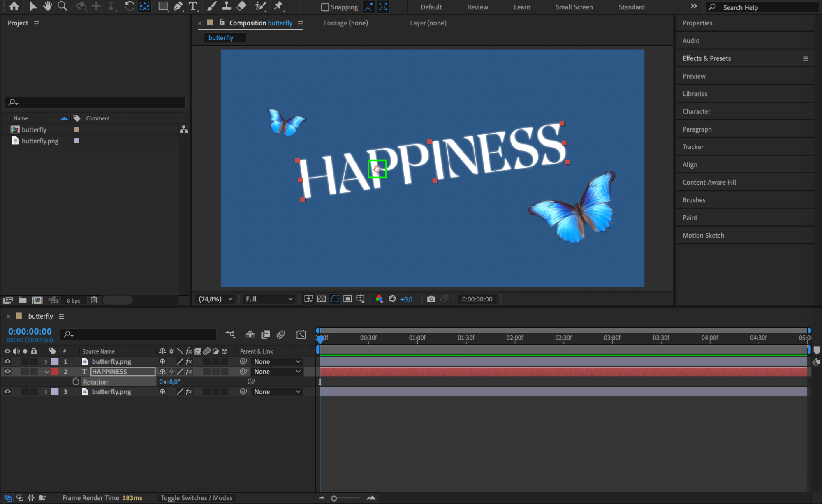The width and height of the screenshot is (822, 504).
Task: Open the Full resolution dropdown
Action: pos(269,299)
